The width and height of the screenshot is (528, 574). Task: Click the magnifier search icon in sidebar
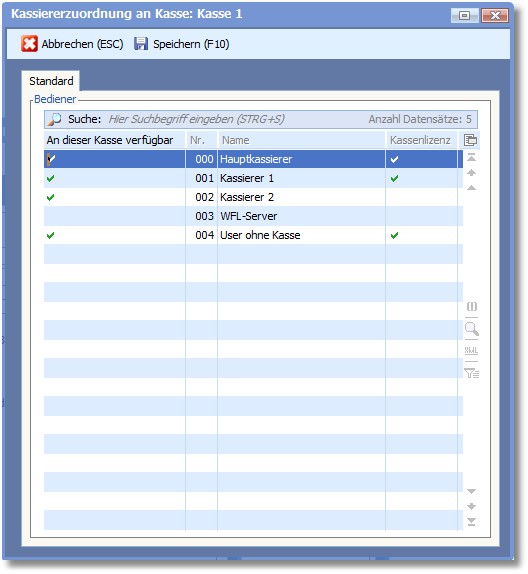coord(472,329)
